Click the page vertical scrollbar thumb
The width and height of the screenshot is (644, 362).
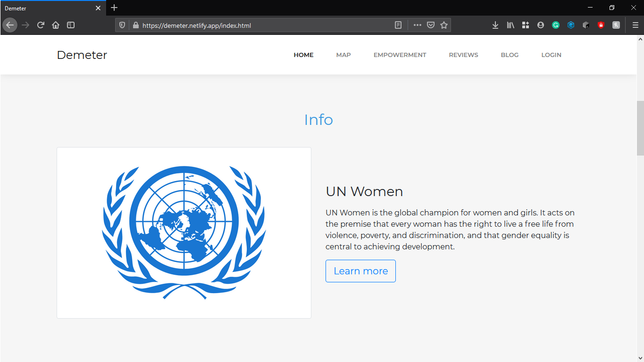click(640, 128)
